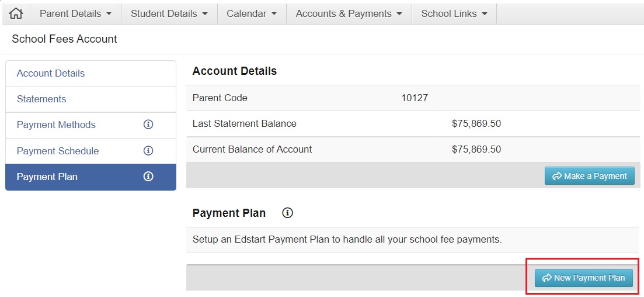644x297 pixels.
Task: Open the School Links dropdown
Action: pyautogui.click(x=454, y=13)
